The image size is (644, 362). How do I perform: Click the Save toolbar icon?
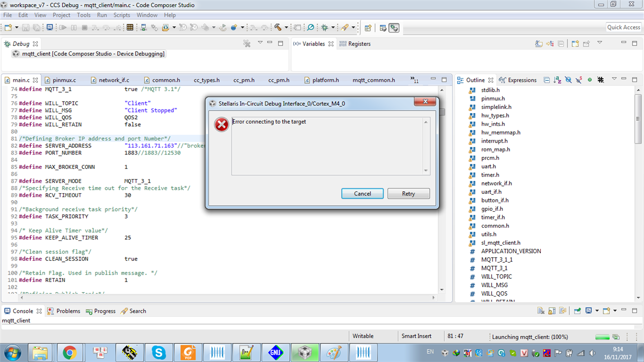pyautogui.click(x=26, y=27)
